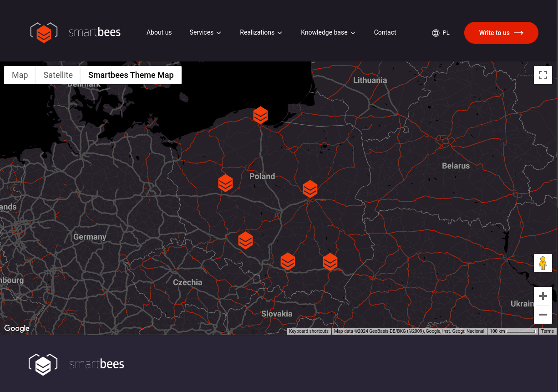Click the Write to us button

pos(501,33)
